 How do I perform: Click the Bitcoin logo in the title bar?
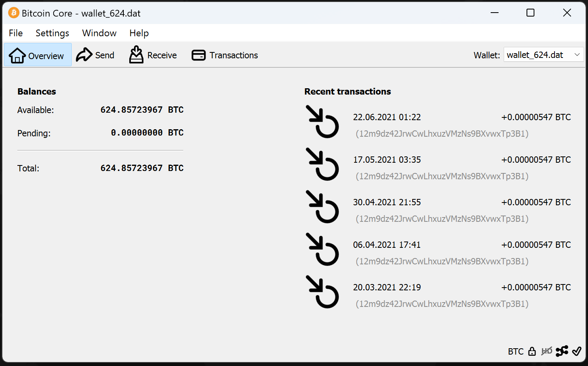coord(13,13)
